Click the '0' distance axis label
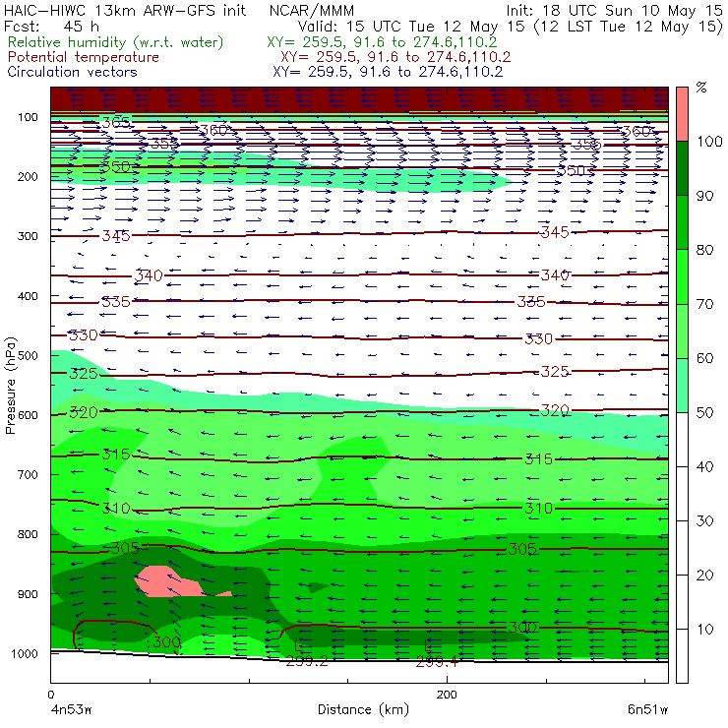The image size is (728, 728). pos(50,695)
